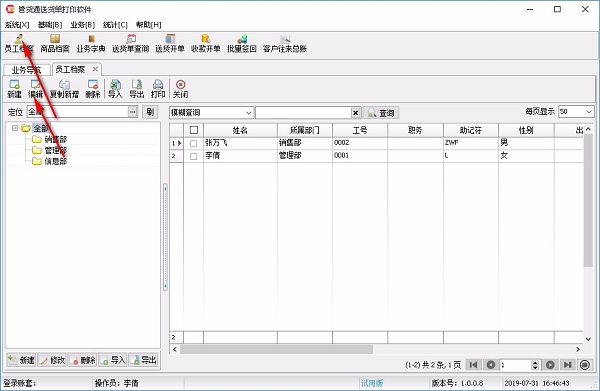Sort by 姓名 column header

[x=240, y=130]
